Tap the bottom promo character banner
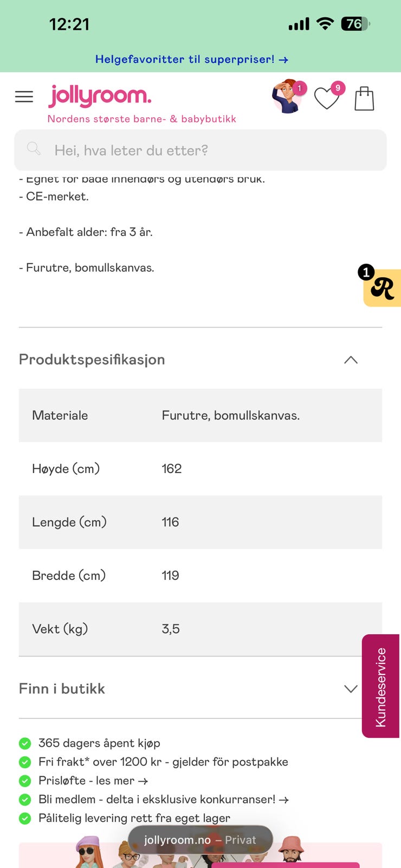This screenshot has height=868, width=401. 200,855
